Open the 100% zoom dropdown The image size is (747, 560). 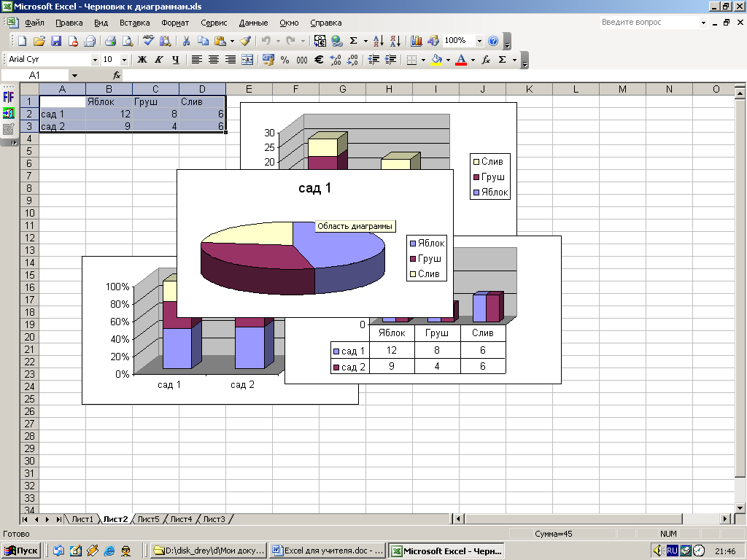[x=479, y=41]
